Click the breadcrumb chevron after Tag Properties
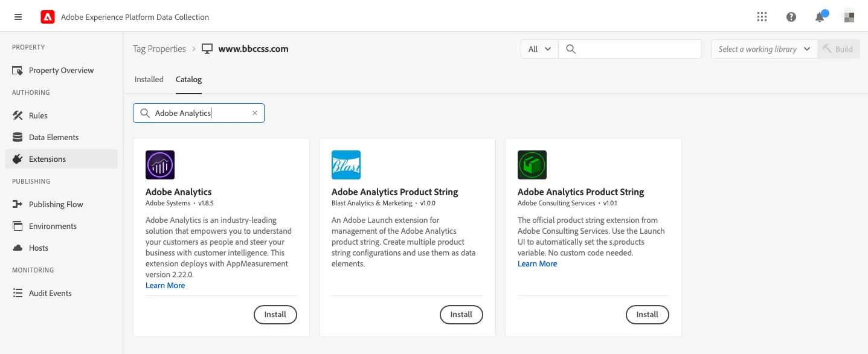This screenshot has width=868, height=354. 194,49
